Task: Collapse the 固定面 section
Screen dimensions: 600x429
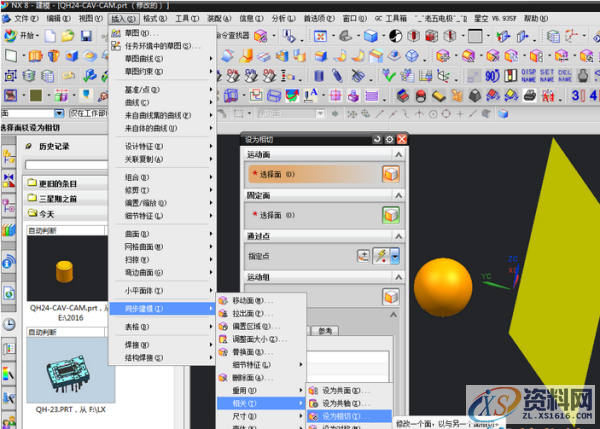Action: (400, 195)
